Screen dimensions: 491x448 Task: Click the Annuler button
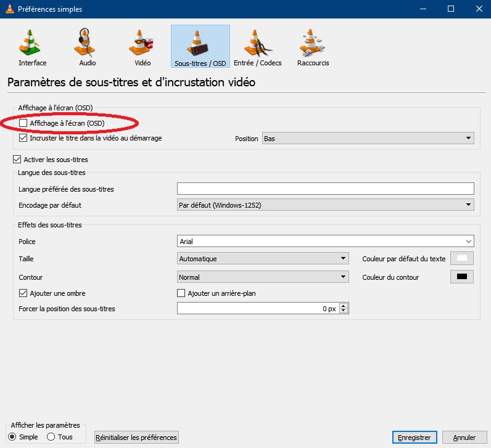[464, 437]
